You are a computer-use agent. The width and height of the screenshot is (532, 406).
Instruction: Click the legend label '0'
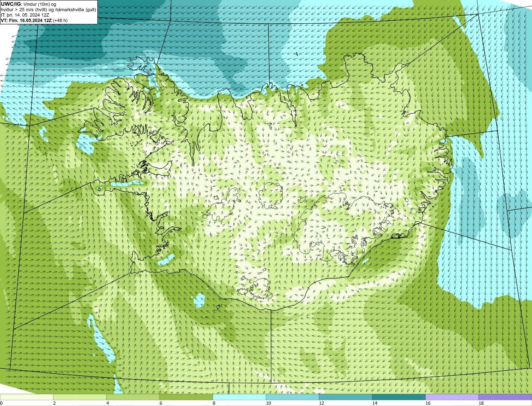click(1, 403)
